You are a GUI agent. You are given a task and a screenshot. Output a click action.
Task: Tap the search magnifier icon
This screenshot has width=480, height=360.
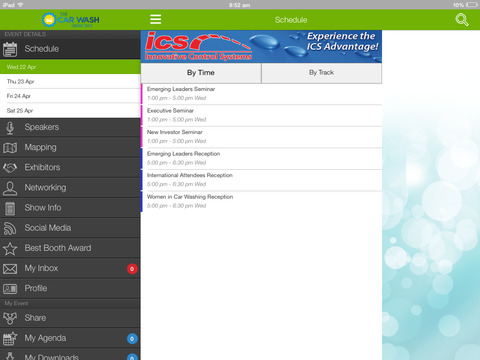[462, 20]
